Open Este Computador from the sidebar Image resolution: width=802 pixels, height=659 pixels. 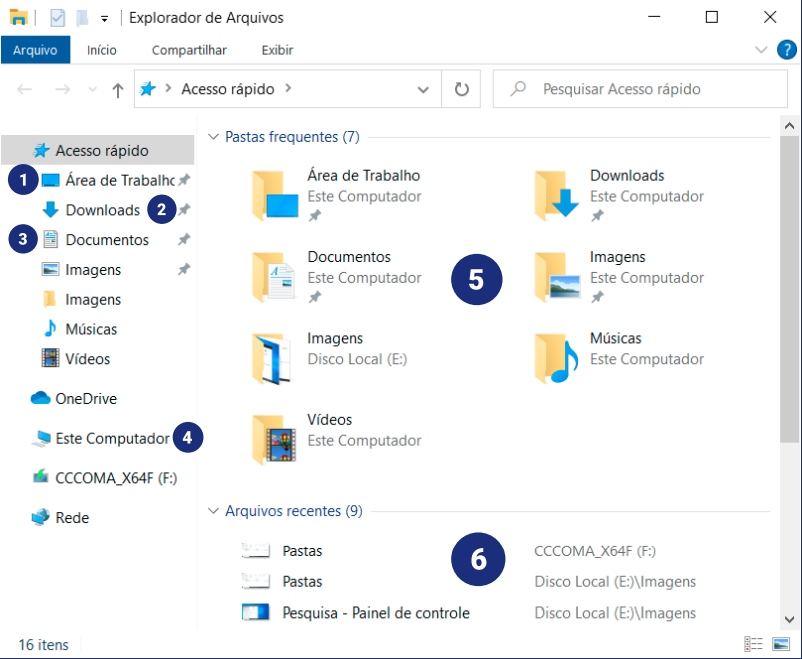pyautogui.click(x=100, y=437)
